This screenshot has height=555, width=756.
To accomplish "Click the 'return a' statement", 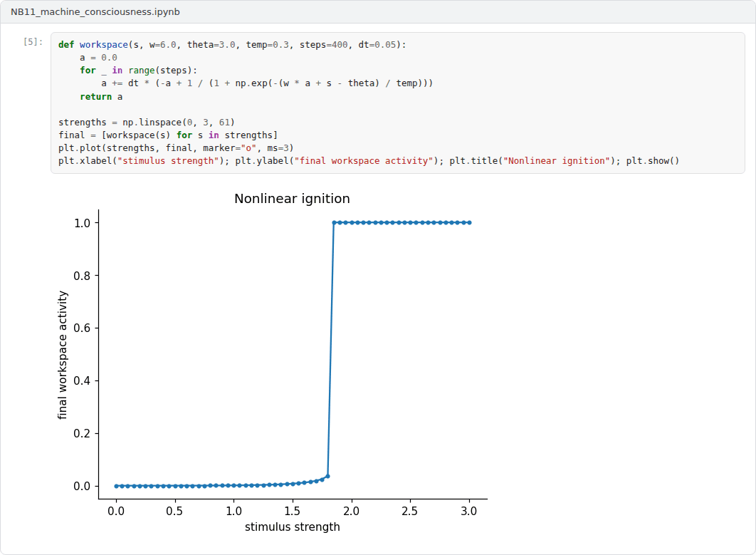I will click(x=101, y=96).
